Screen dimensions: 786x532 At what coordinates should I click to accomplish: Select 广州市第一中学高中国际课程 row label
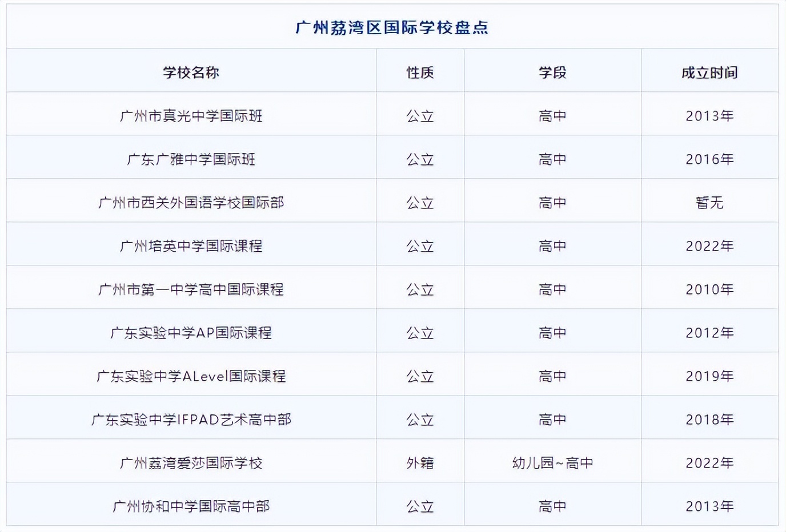click(x=191, y=289)
